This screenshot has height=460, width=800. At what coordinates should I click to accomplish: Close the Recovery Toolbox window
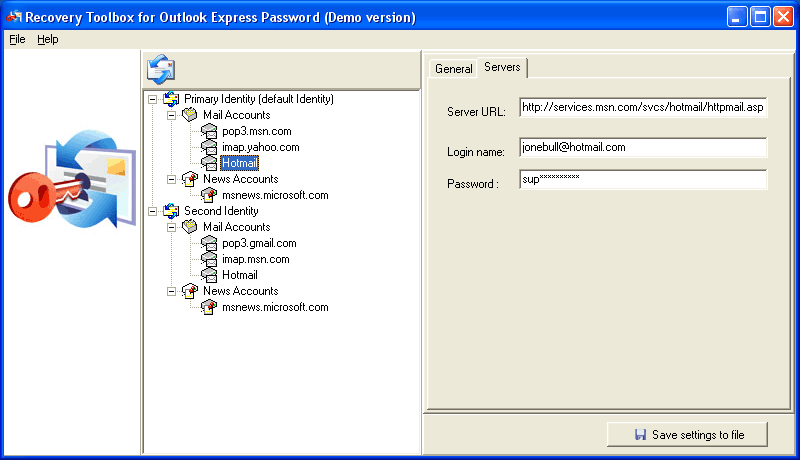point(783,17)
